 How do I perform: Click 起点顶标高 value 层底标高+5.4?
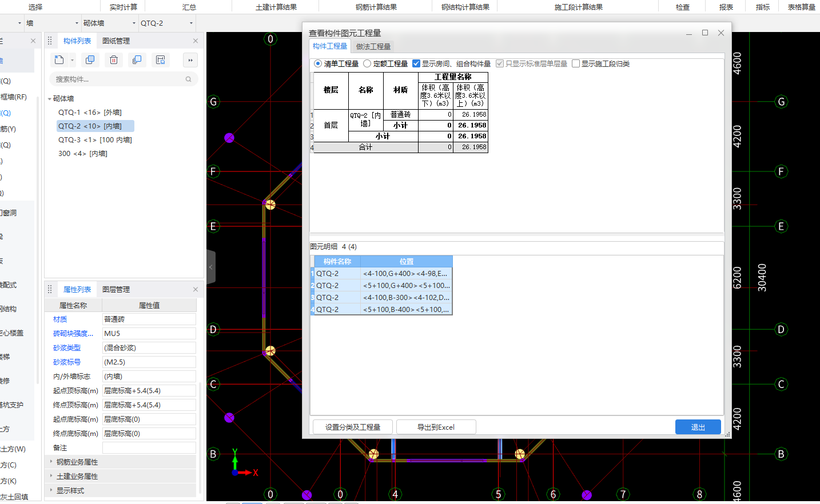pos(149,391)
